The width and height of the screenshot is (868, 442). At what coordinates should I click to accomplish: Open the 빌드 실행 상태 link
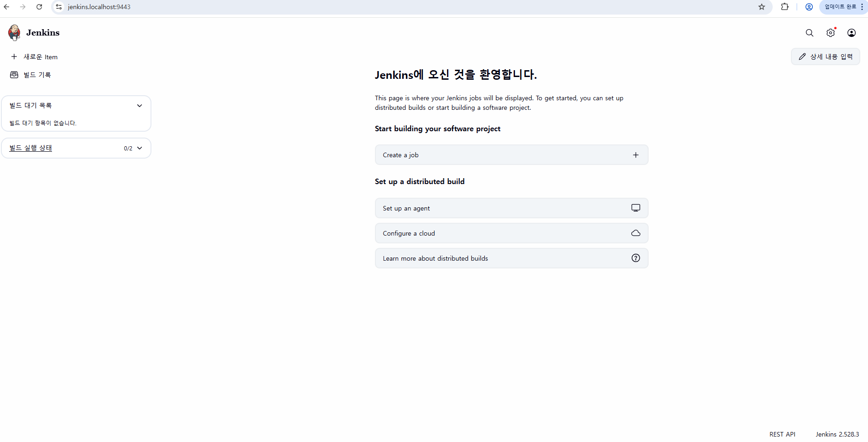pos(31,148)
